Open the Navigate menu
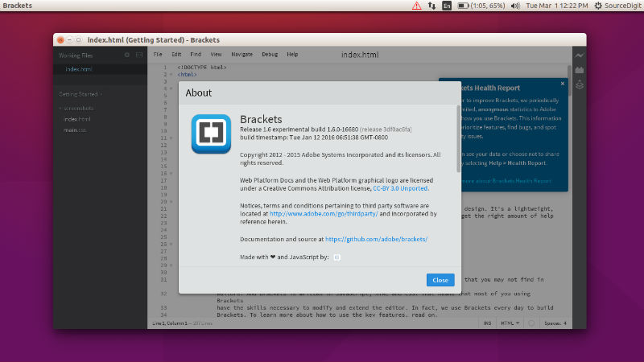 pyautogui.click(x=242, y=55)
